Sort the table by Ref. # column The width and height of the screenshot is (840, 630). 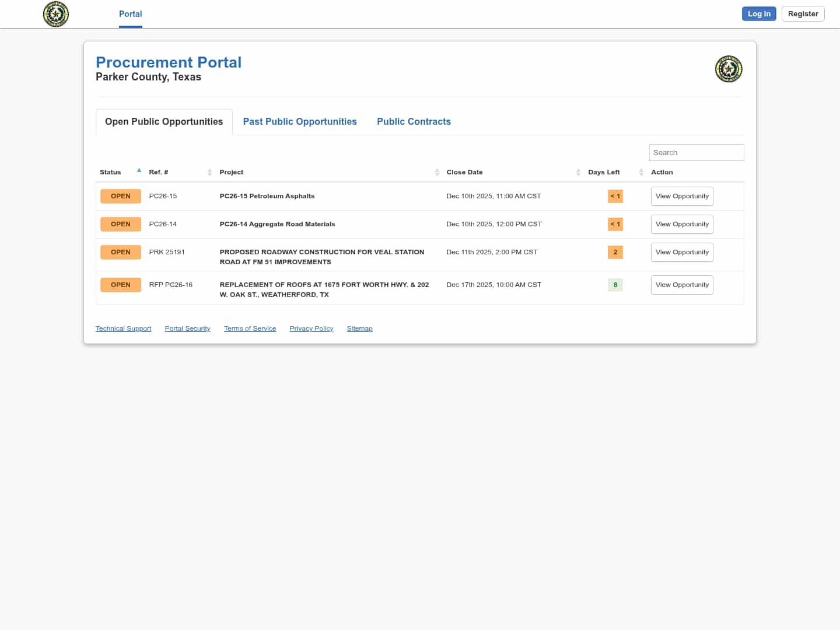pos(209,172)
